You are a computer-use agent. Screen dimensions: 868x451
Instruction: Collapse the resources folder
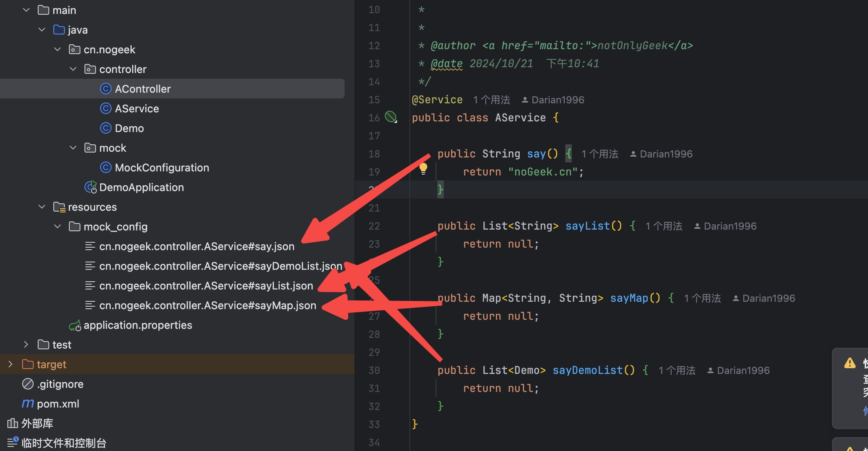(42, 207)
